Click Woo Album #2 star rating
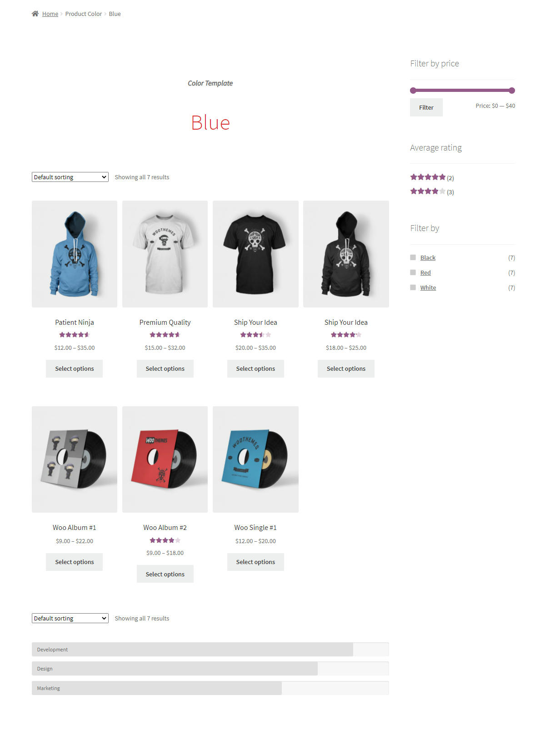560x731 pixels. [165, 540]
